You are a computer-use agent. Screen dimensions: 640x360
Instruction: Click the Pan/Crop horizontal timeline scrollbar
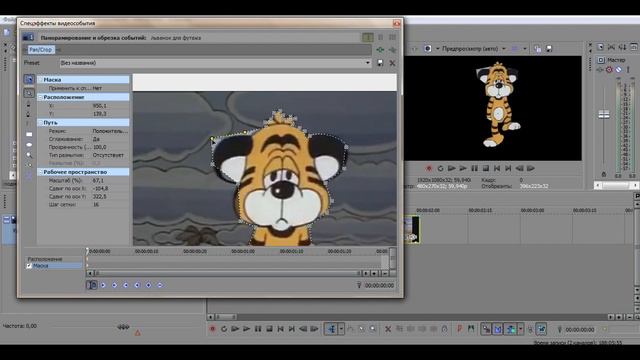228,273
